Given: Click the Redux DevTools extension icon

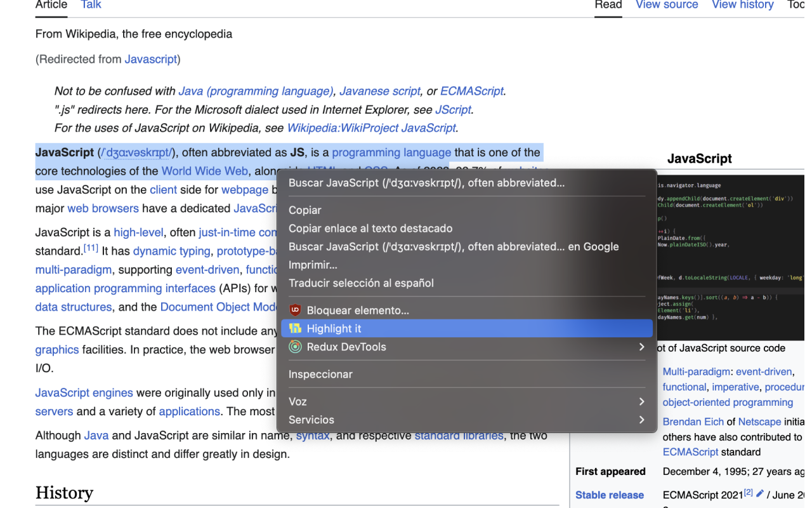Looking at the screenshot, I should click(294, 347).
